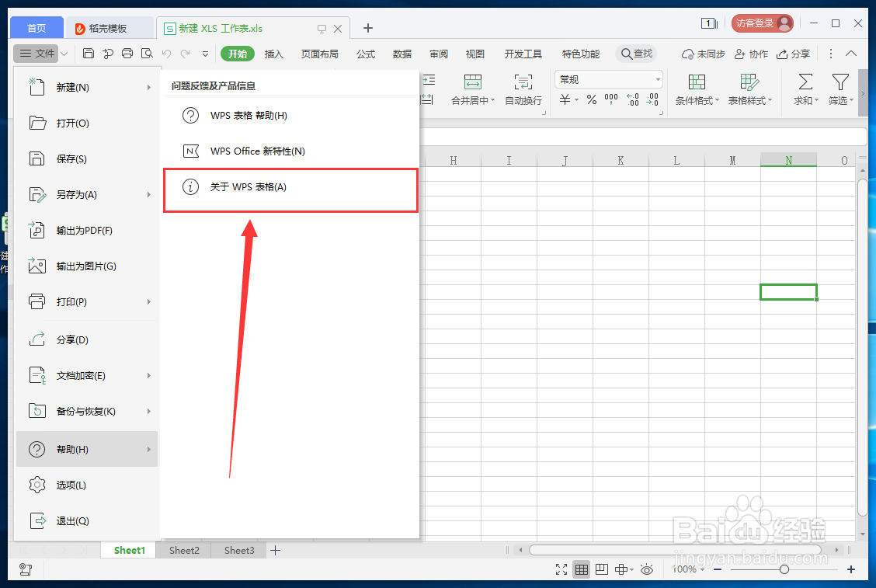
Task: Switch to 公式 ribbon tab
Action: [x=366, y=54]
